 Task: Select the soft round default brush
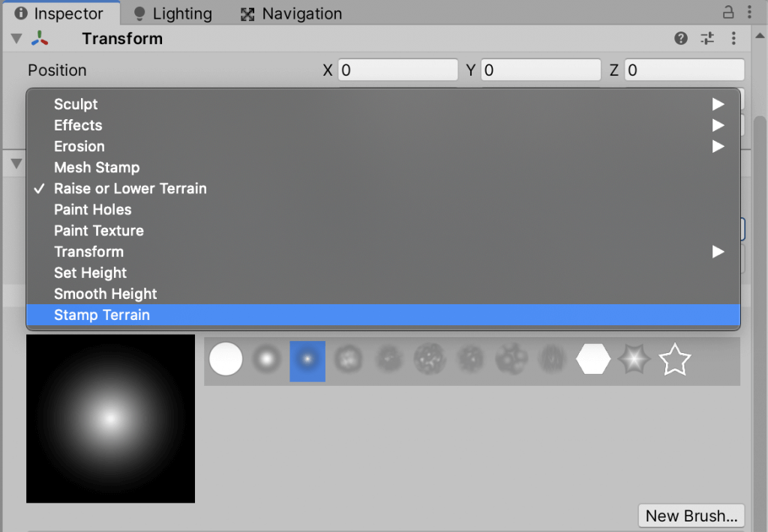pyautogui.click(x=267, y=359)
